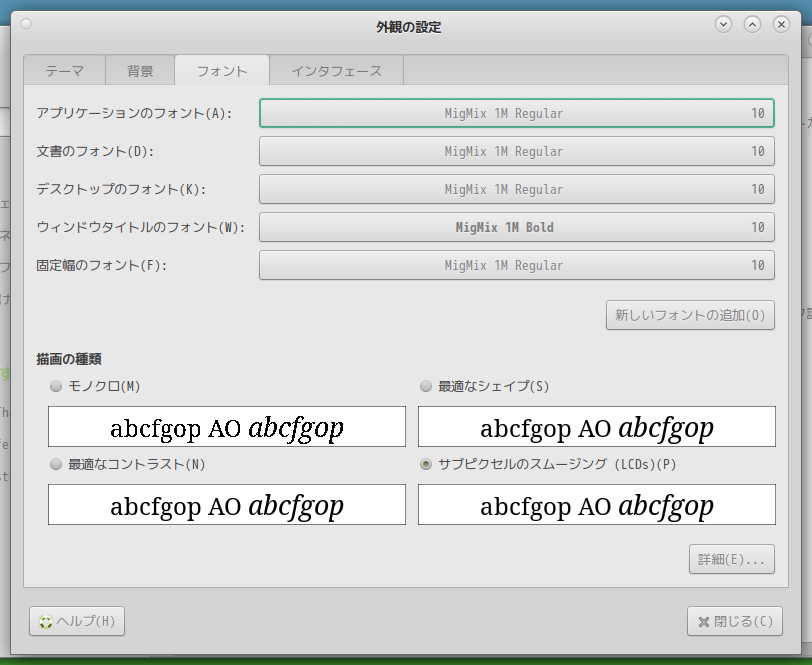Select the モノクロ rendering option
812x665 pixels.
56,386
